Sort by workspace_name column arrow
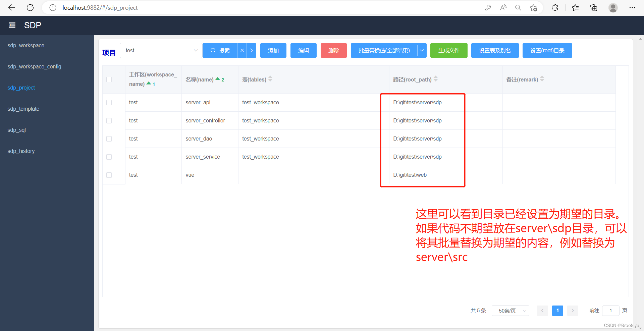Image resolution: width=644 pixels, height=331 pixels. 149,83
